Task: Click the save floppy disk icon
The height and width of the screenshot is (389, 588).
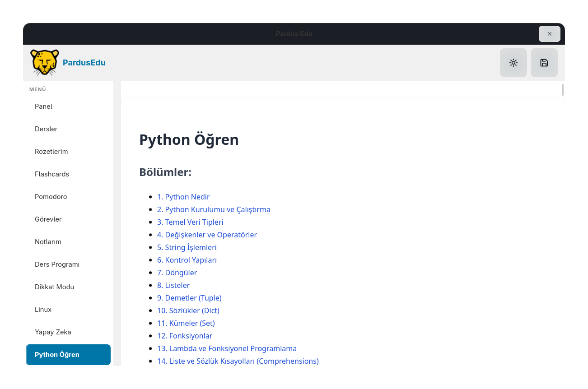Action: click(544, 63)
